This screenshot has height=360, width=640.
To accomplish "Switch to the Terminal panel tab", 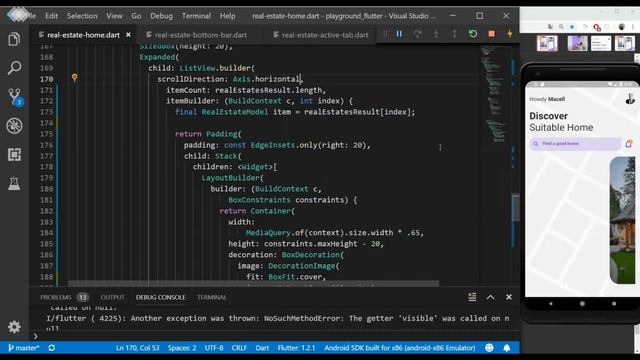I will pos(211,297).
